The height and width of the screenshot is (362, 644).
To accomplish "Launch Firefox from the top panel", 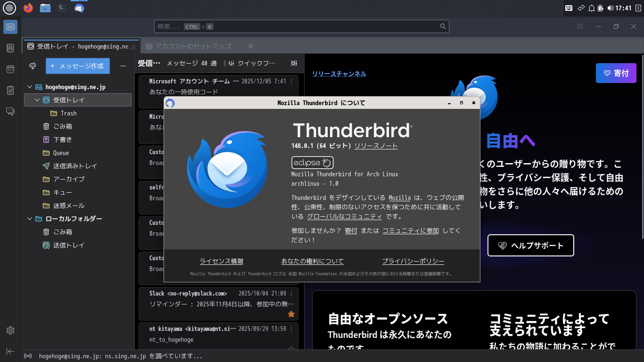I will tap(28, 8).
